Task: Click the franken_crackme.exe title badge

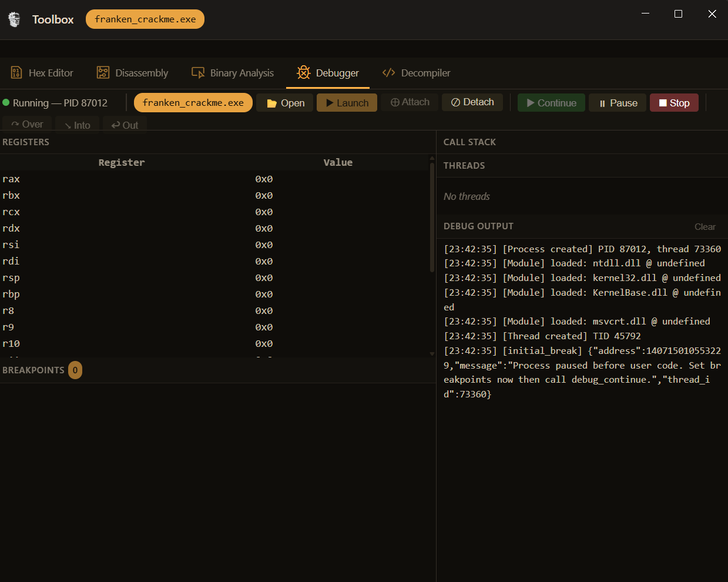Action: 145,19
